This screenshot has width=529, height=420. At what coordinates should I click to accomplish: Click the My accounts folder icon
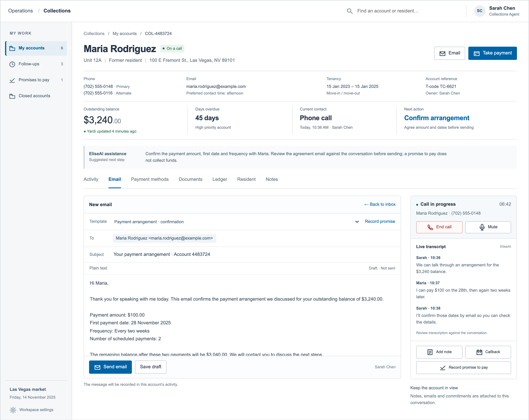coord(12,48)
